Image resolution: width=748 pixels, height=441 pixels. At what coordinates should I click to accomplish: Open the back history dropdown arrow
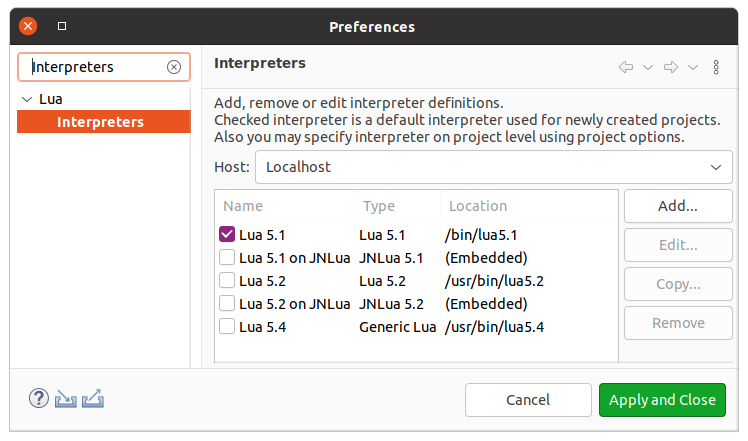coord(648,67)
